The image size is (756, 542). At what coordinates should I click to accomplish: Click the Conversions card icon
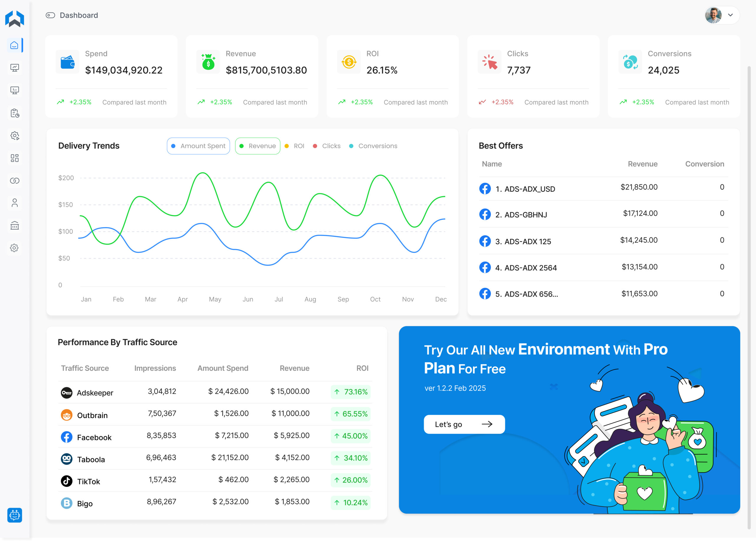pyautogui.click(x=630, y=62)
